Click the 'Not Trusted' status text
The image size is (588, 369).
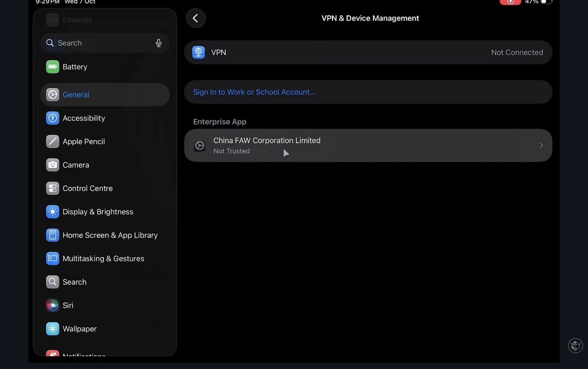[231, 151]
